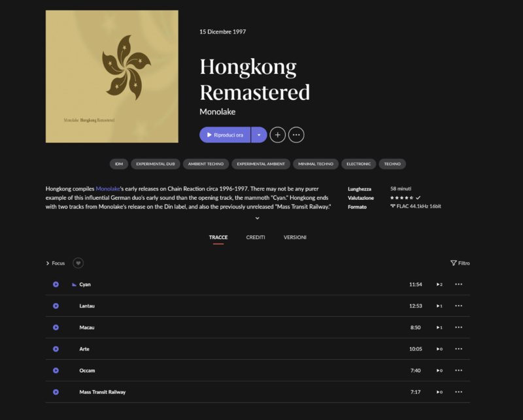Click the play count icon for Macau
Screen dimensions: 523x420
coord(439,327)
